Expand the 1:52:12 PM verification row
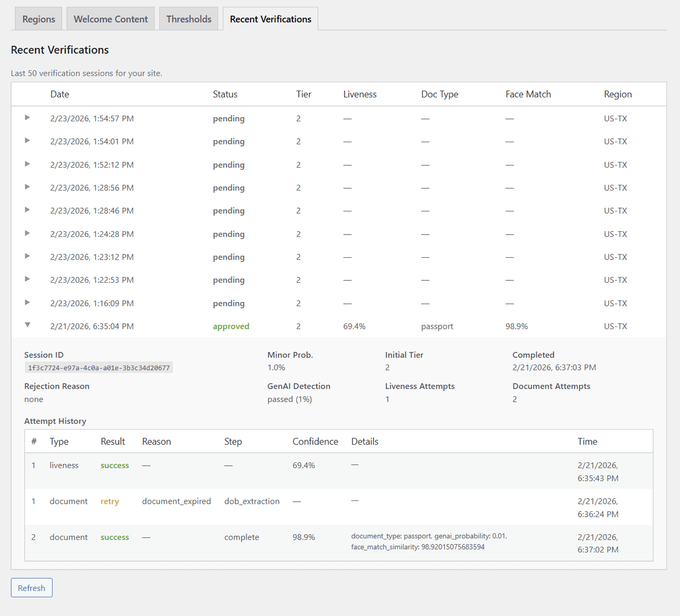Image resolution: width=680 pixels, height=616 pixels. 27,164
